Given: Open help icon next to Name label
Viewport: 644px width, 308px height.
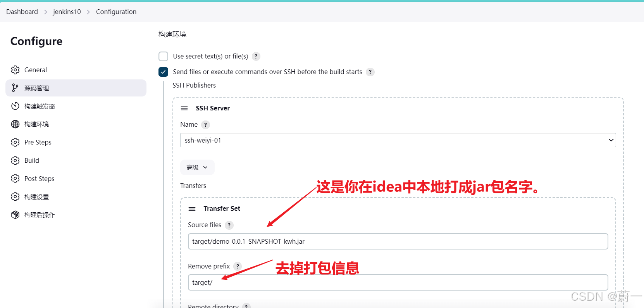Looking at the screenshot, I should [x=205, y=124].
